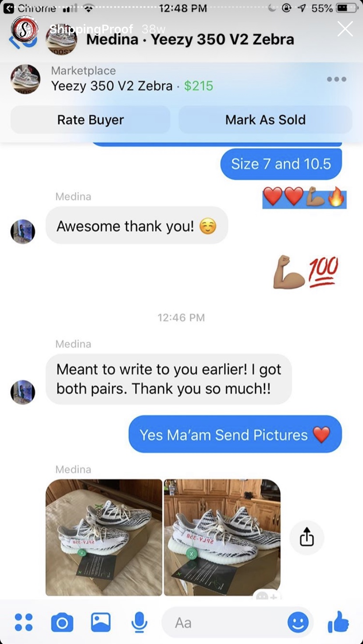
Task: Open the right Yeezy photo in kitchen
Action: (222, 537)
